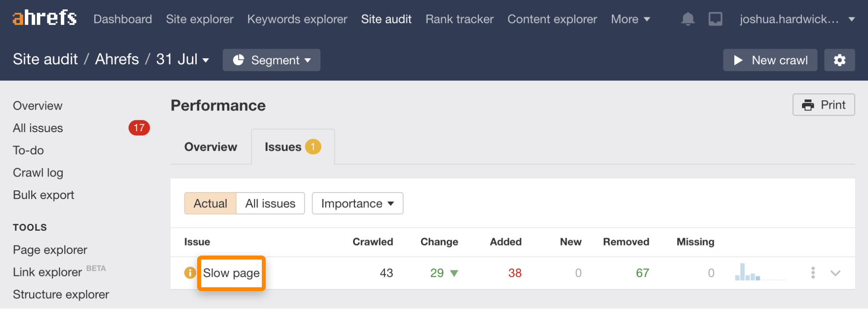Click the Print button
This screenshot has height=309, width=868.
tap(823, 105)
